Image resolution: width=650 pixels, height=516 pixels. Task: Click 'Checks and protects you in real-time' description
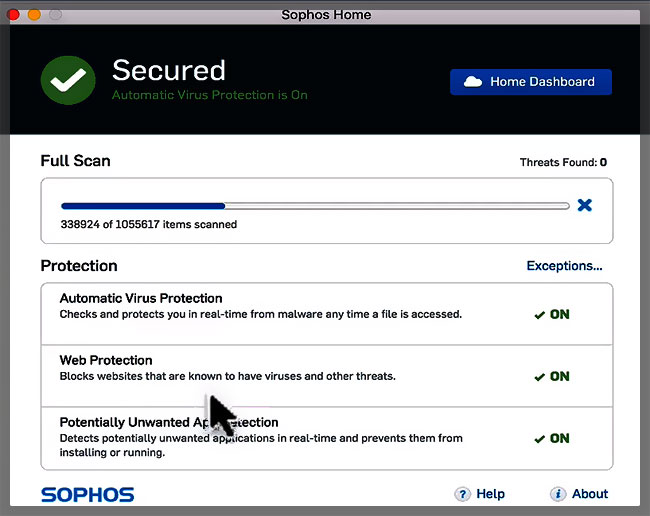point(261,314)
